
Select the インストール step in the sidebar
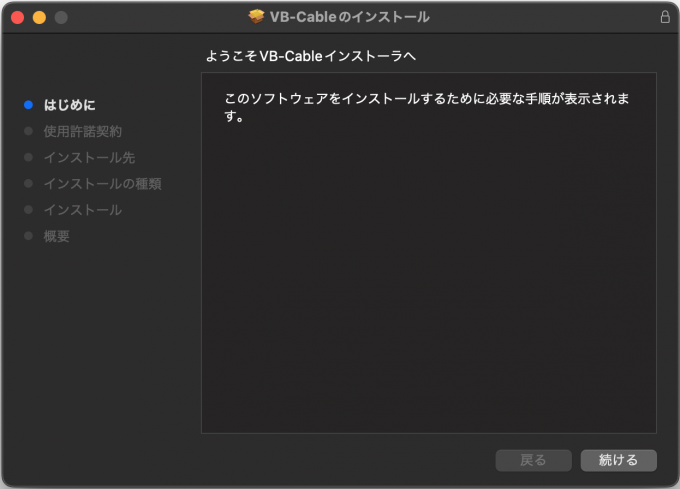pyautogui.click(x=82, y=210)
